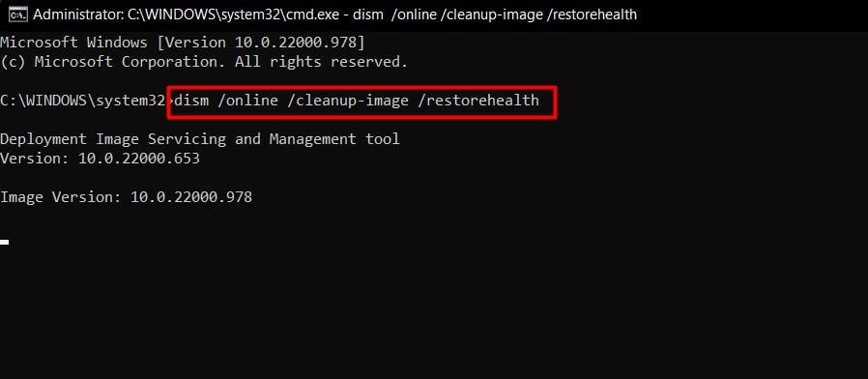Click the Microsoft Corporation copyright line
868x379 pixels.
204,62
